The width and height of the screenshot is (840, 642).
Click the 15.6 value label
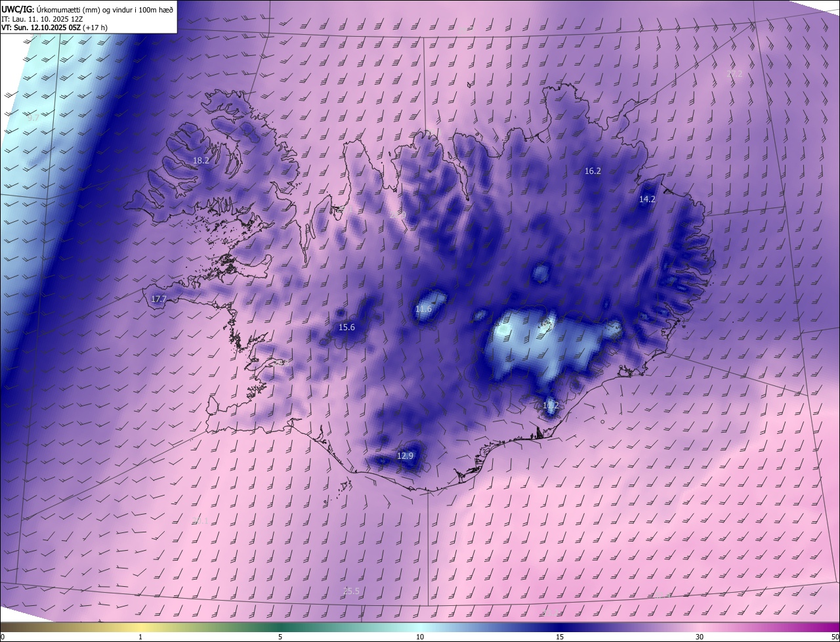(346, 327)
